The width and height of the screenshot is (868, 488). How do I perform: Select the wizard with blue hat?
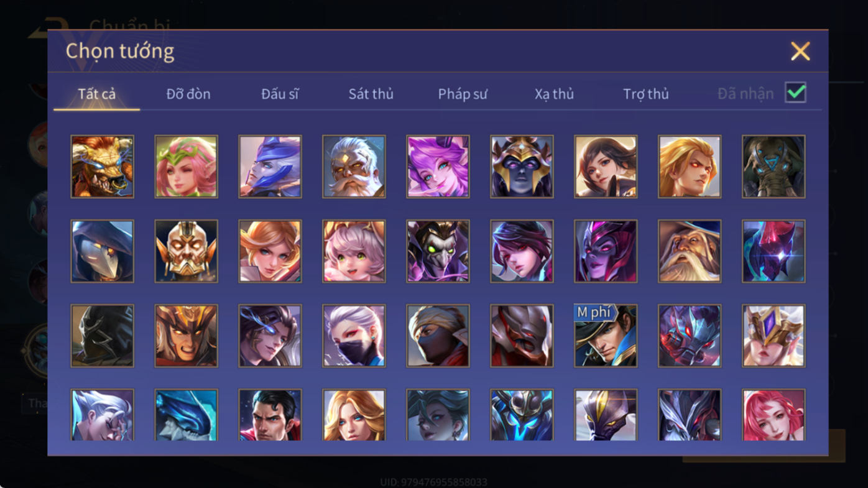690,251
